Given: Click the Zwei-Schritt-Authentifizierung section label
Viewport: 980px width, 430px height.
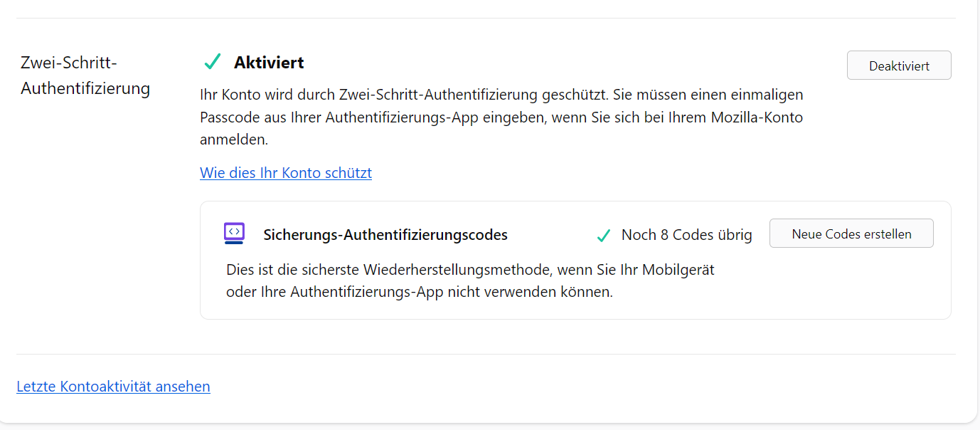Looking at the screenshot, I should pos(85,75).
